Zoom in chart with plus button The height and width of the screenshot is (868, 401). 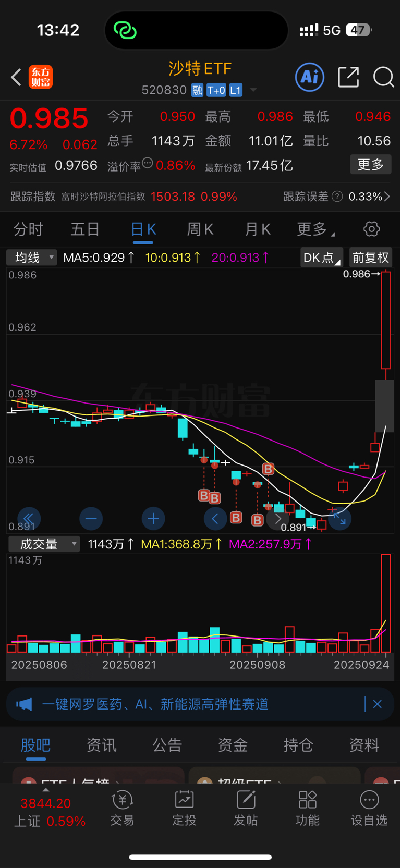pos(153,519)
